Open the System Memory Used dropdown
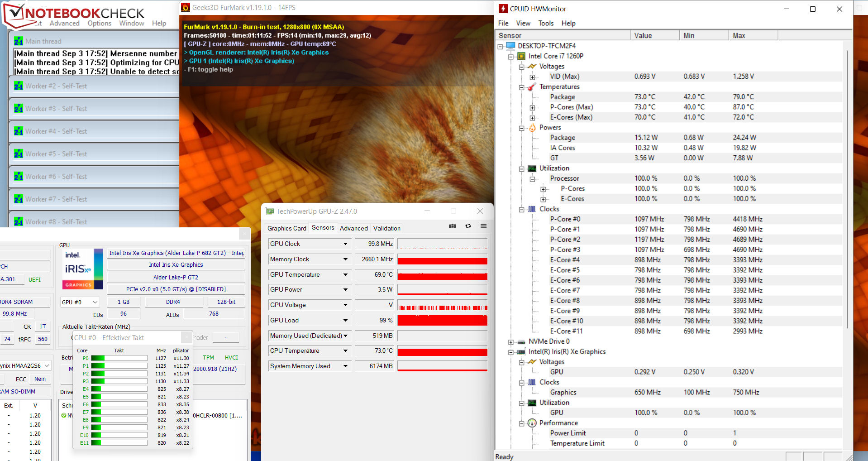Screen dimensions: 868x461 (345, 366)
